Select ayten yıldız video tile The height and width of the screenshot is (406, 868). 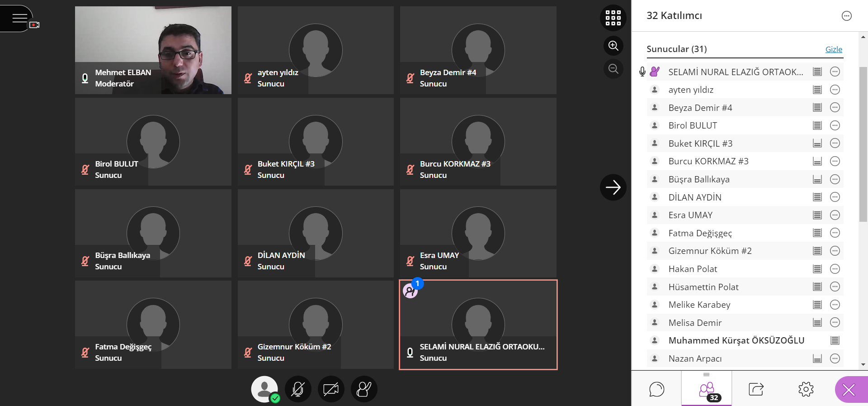click(316, 50)
